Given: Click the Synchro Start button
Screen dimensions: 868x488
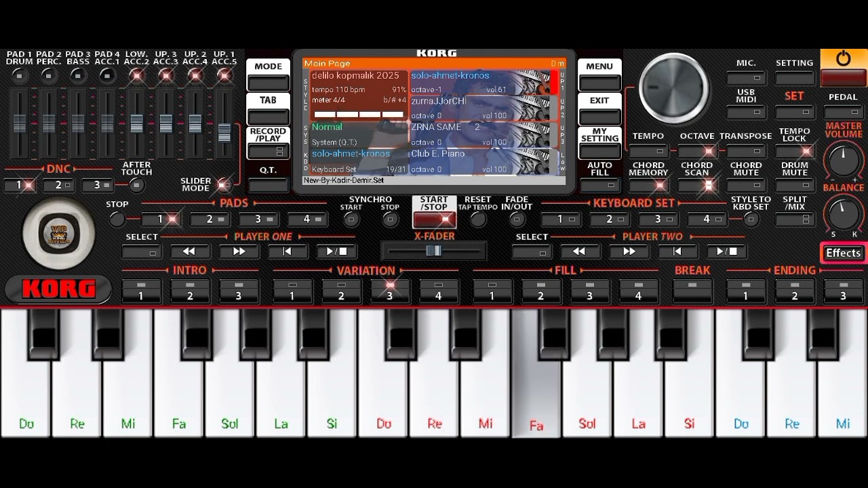Looking at the screenshot, I should (x=351, y=219).
